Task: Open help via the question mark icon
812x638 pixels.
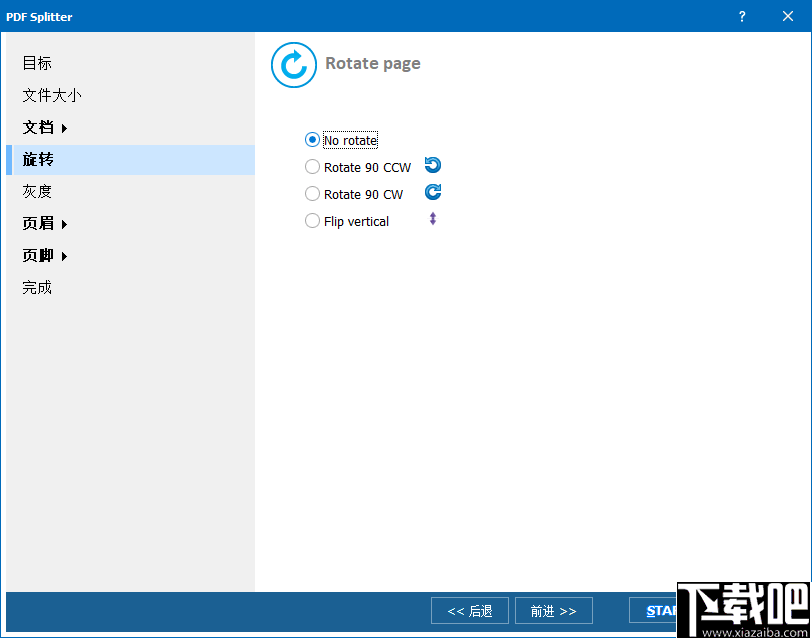Action: [741, 16]
